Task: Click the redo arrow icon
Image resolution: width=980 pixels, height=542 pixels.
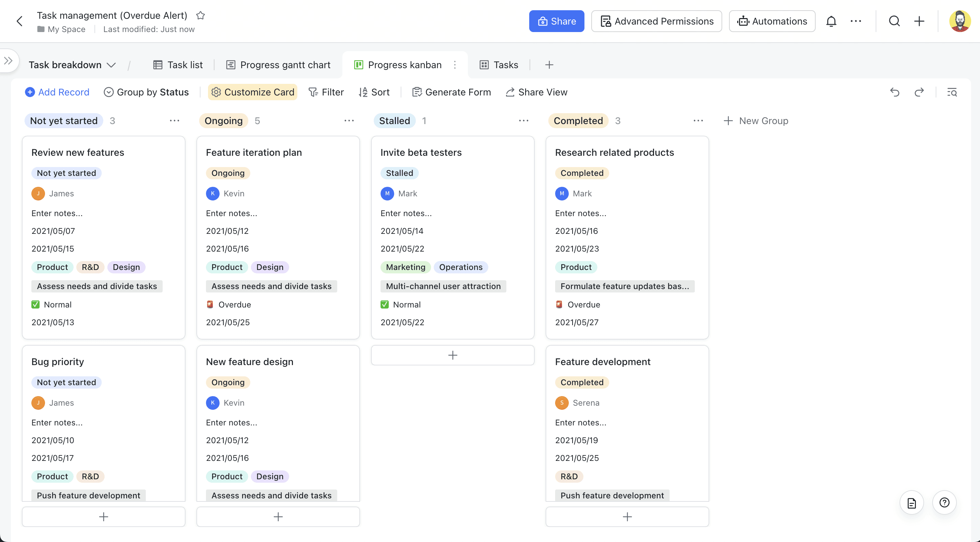Action: [x=919, y=92]
